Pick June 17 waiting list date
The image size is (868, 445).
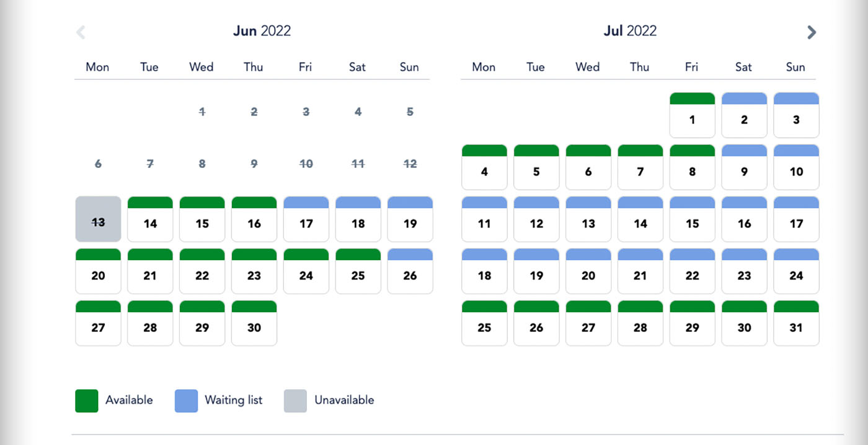(306, 219)
